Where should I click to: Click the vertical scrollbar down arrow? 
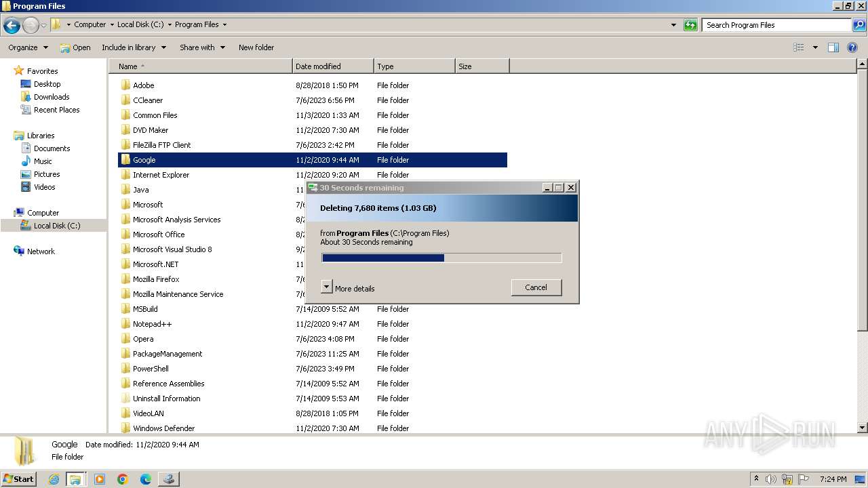click(863, 428)
